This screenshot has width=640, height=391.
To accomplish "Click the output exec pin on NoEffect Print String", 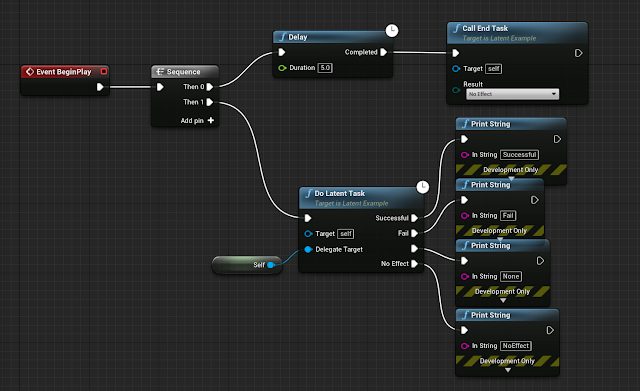I will coord(550,330).
